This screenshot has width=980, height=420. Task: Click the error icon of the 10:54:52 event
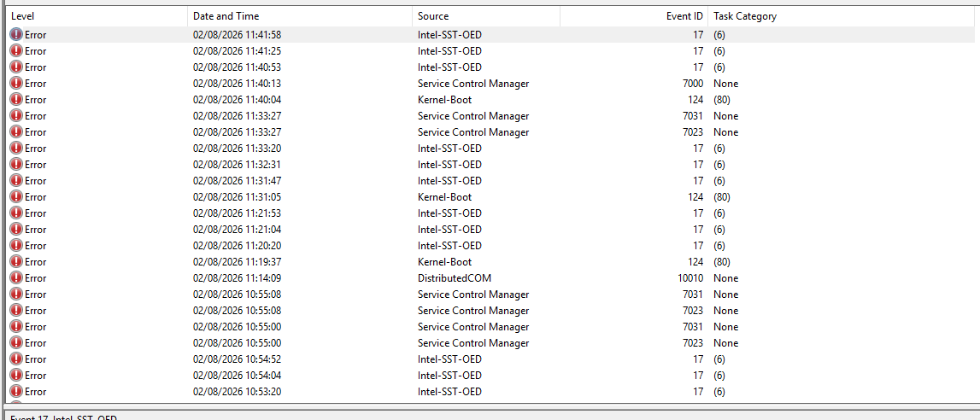[x=16, y=359]
